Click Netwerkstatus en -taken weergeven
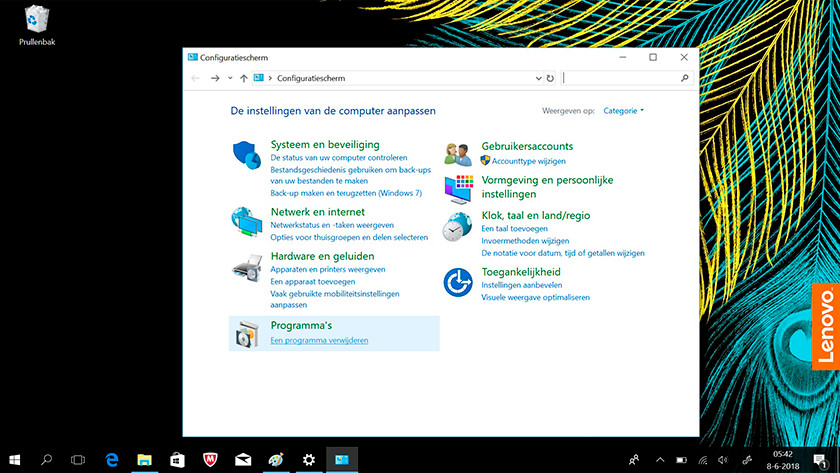 coord(332,225)
